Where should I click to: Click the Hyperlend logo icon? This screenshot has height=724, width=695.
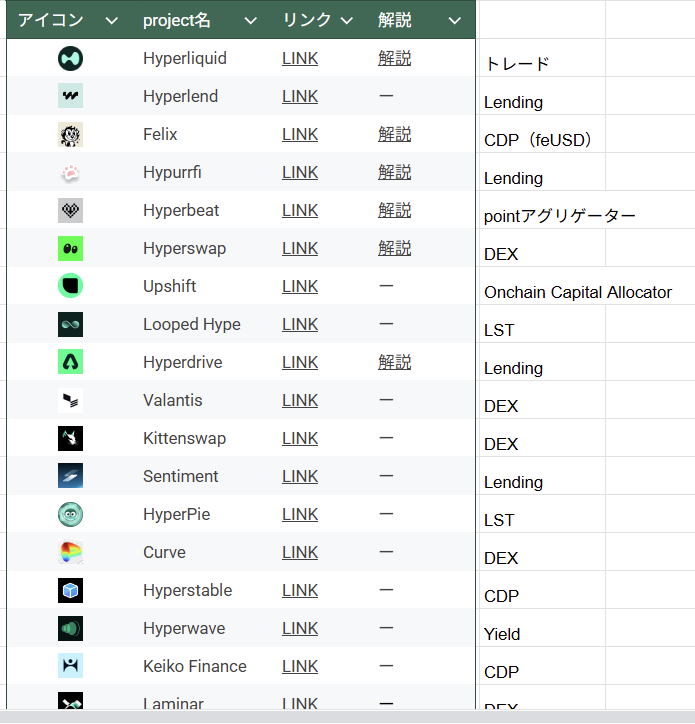coord(70,96)
